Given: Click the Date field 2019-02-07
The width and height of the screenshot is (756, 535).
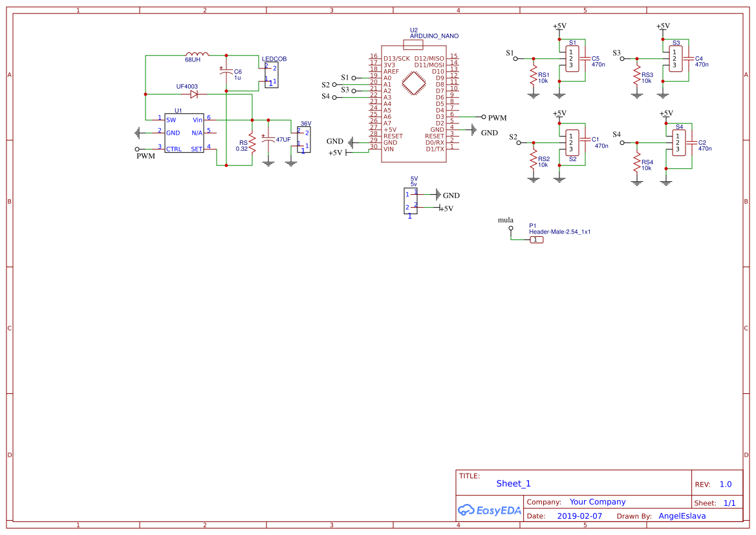Looking at the screenshot, I should click(x=579, y=516).
